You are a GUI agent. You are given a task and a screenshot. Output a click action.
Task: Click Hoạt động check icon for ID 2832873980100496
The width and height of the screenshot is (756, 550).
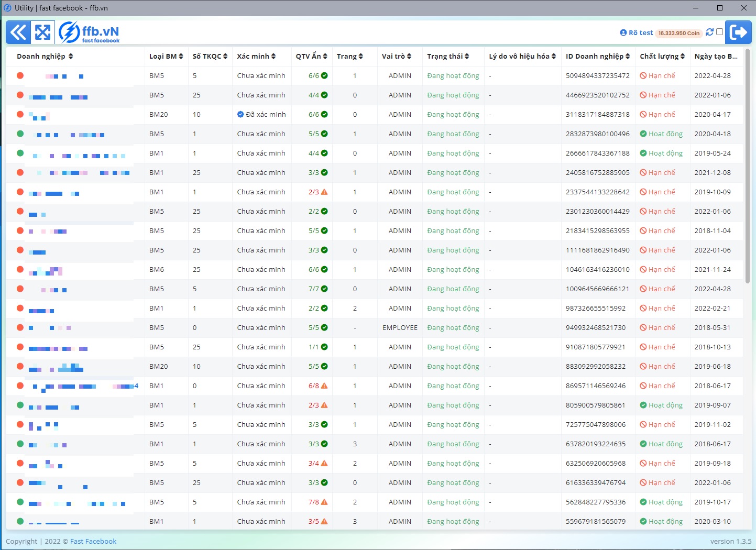click(x=643, y=134)
